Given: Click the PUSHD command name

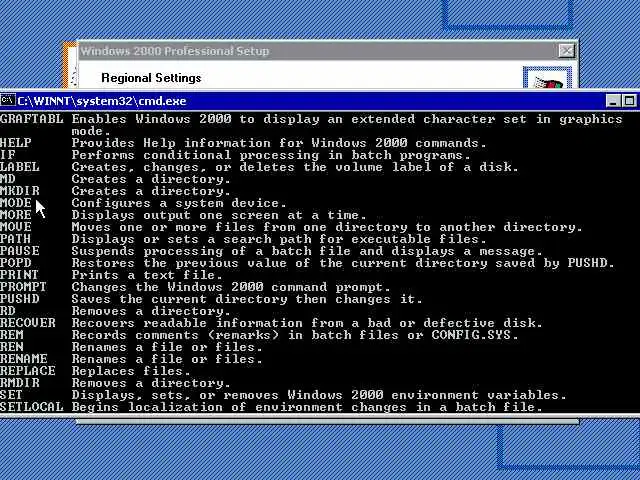Looking at the screenshot, I should tap(20, 299).
